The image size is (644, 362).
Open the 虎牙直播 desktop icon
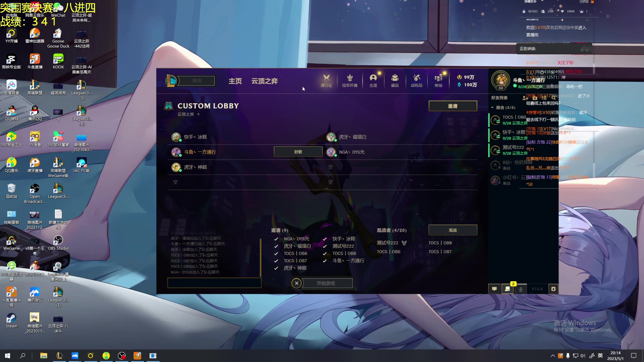pyautogui.click(x=35, y=165)
